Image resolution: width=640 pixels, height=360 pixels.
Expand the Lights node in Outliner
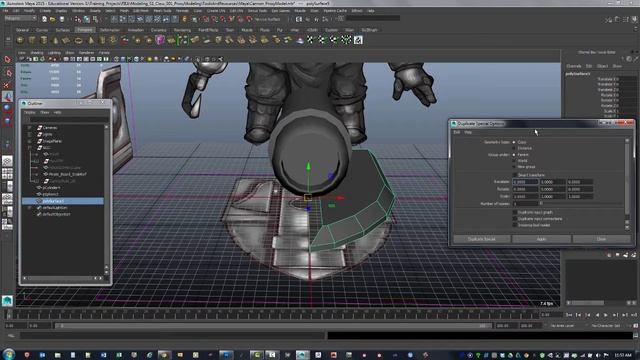[29, 134]
